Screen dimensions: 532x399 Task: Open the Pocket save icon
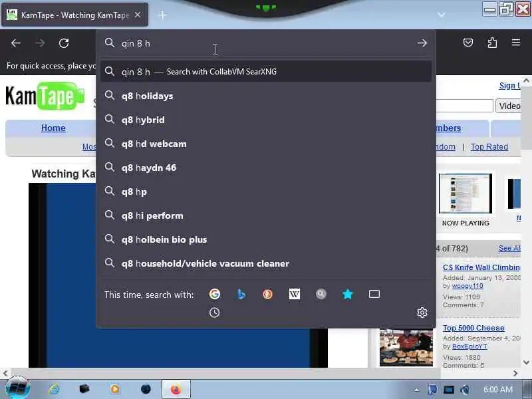[x=468, y=43]
